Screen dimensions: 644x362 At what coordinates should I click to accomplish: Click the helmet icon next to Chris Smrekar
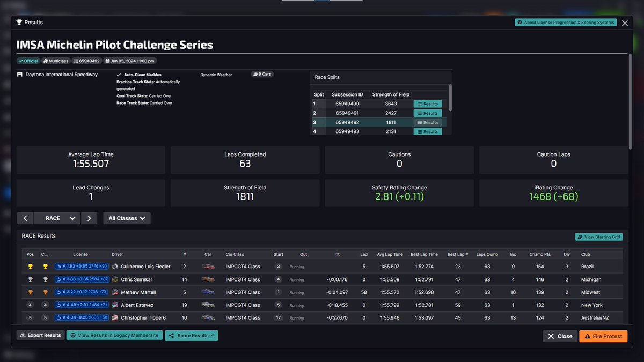coord(115,279)
